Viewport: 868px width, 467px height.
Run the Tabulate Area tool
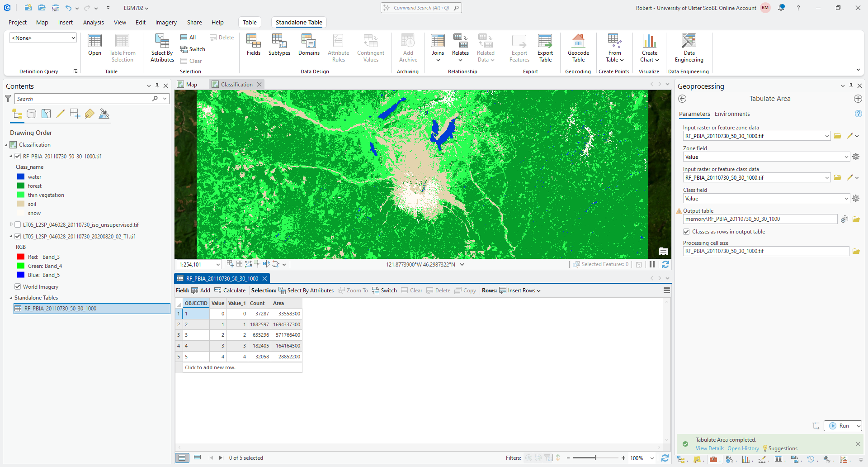tap(839, 426)
